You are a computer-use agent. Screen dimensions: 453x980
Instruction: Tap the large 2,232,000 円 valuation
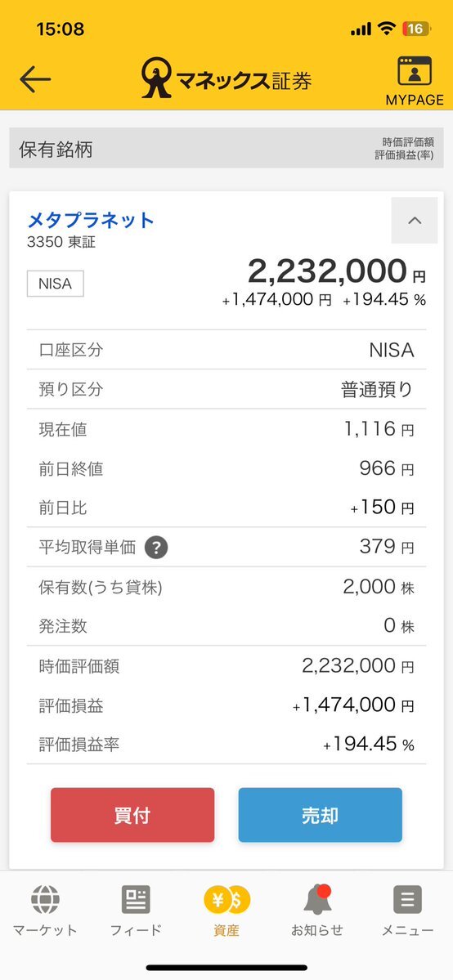(x=337, y=272)
